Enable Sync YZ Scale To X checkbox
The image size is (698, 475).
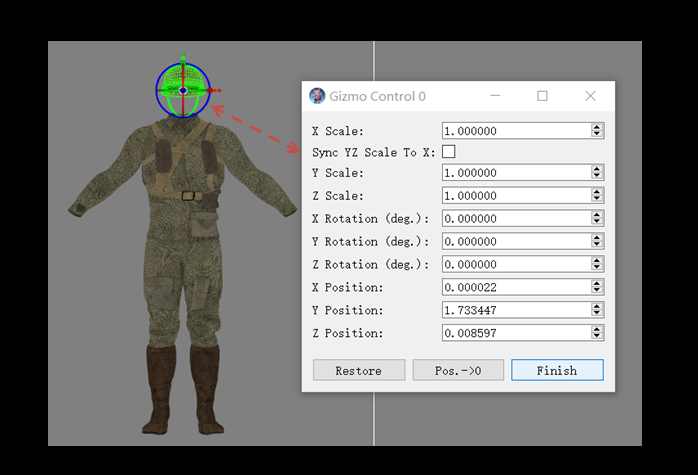tap(449, 151)
